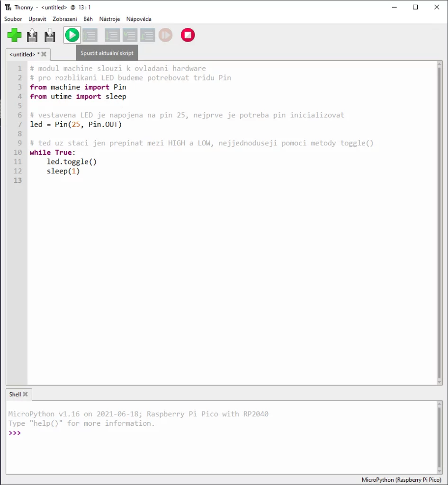Click the Step into debug icon

click(x=130, y=35)
